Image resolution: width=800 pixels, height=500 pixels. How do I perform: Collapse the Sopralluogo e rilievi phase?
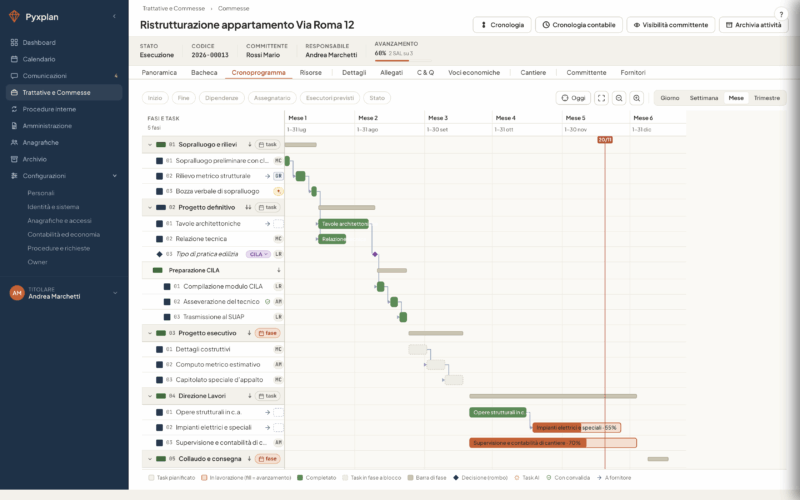tap(149, 145)
